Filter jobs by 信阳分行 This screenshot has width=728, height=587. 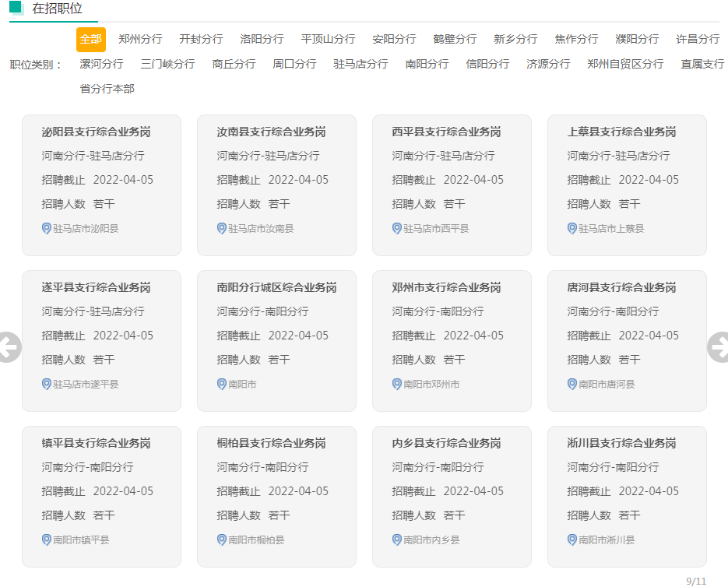[x=487, y=64]
